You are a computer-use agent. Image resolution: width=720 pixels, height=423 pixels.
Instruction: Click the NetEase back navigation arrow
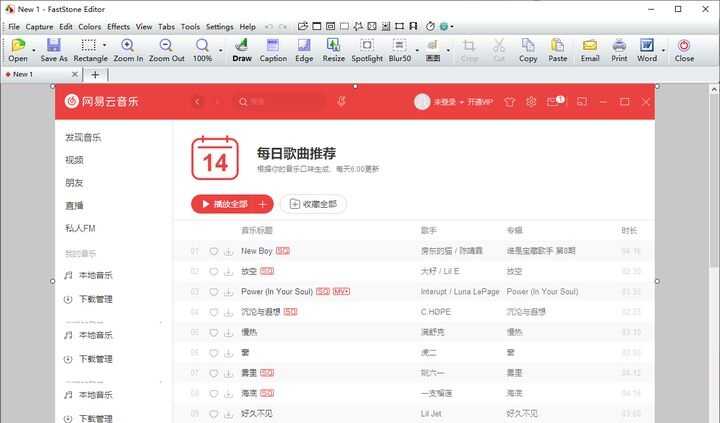197,102
